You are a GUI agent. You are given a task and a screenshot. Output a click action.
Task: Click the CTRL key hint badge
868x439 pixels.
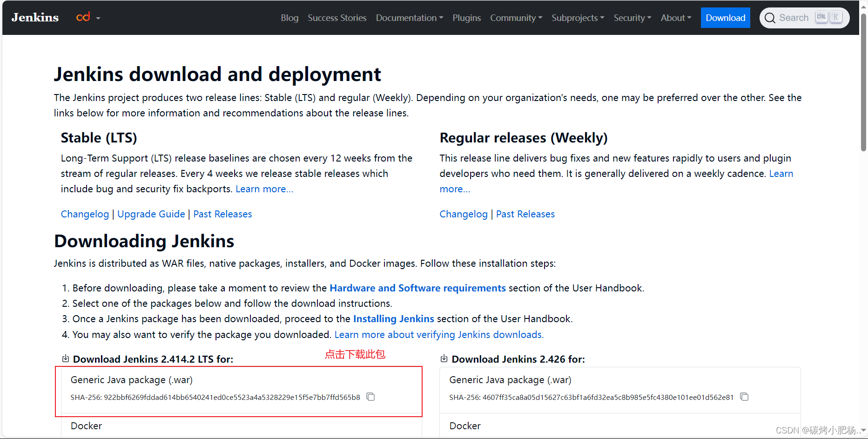(821, 17)
